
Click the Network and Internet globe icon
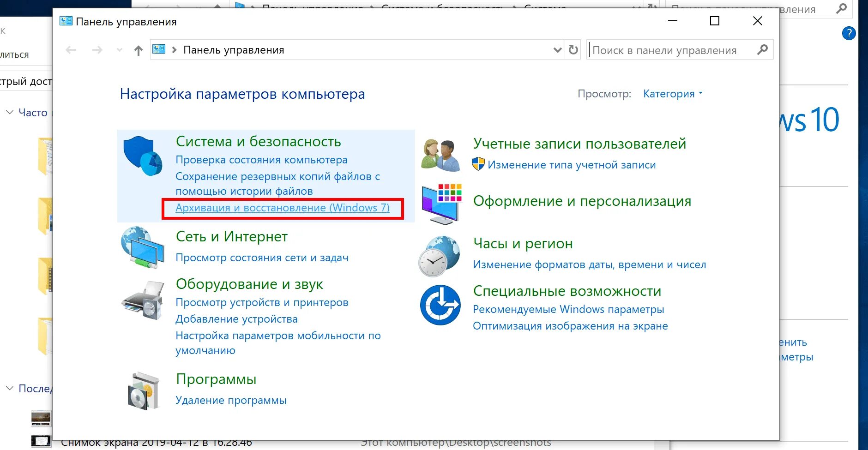tap(143, 247)
